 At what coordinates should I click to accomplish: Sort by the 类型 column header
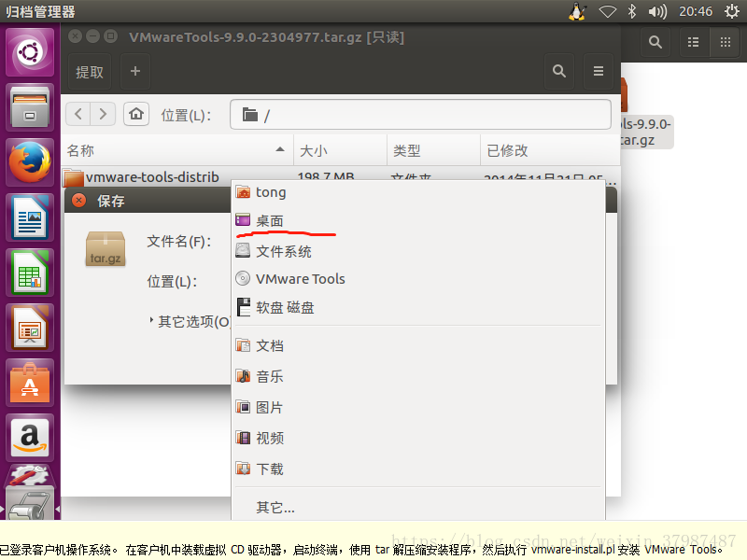click(x=433, y=150)
